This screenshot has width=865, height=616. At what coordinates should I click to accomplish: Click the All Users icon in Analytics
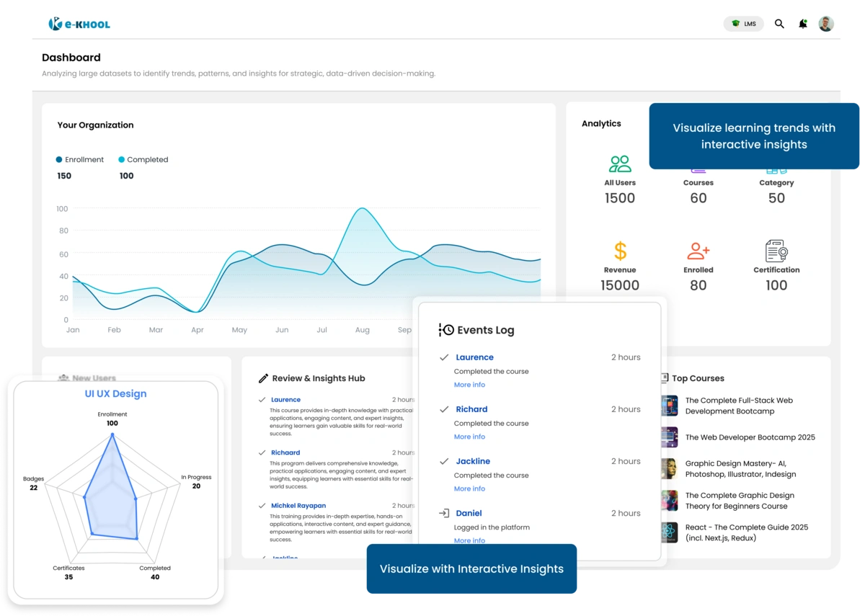[x=619, y=164]
